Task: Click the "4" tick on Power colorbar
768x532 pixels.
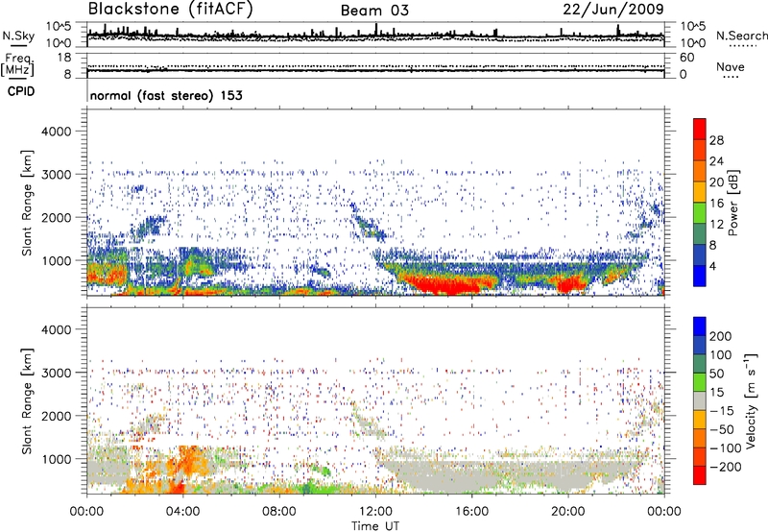Action: [713, 266]
